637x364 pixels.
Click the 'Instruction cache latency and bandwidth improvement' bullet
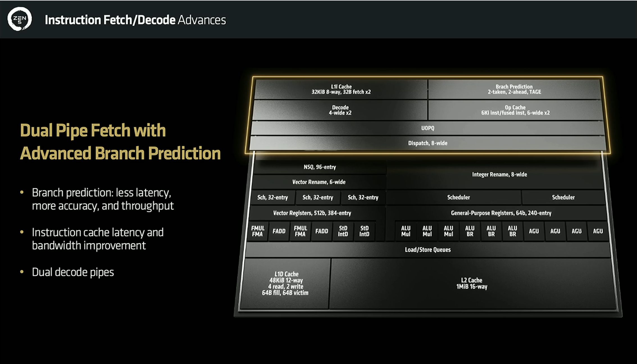point(98,239)
